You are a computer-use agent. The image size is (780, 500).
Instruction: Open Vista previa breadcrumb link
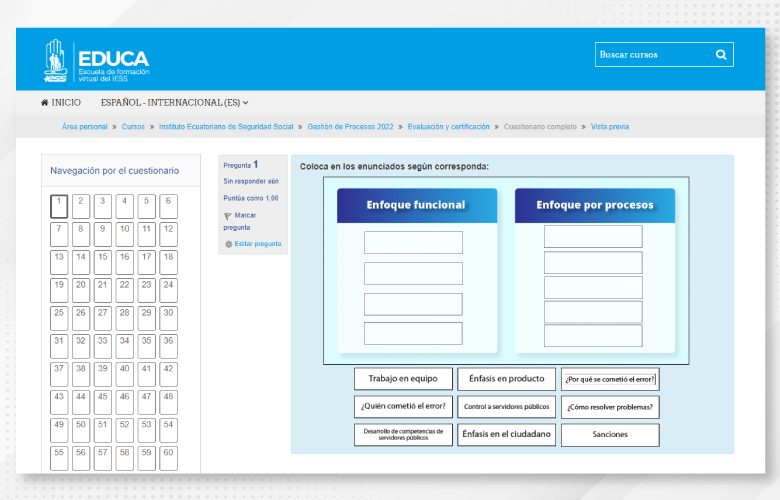(x=609, y=127)
